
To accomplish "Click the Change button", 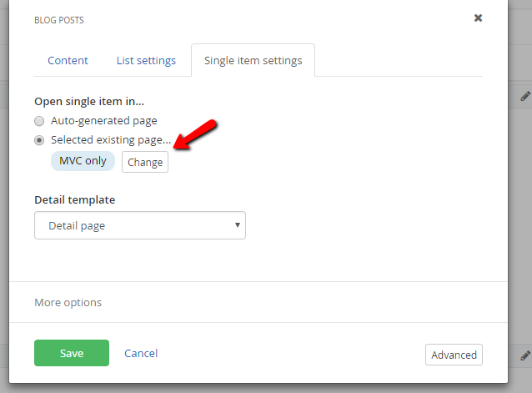I will pyautogui.click(x=145, y=162).
